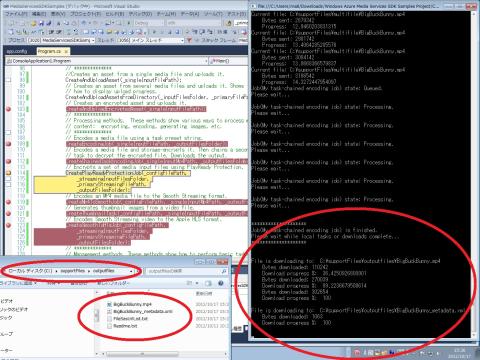Screen dimensions: 480x360
Task: Open ライブラリに追加 dropdown in Explorer
Action: [x=18, y=283]
